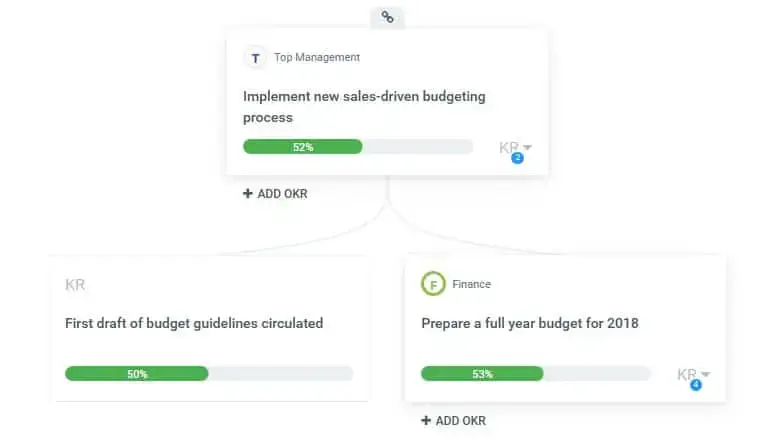
Task: Click the blue badge showing 2 key results
Action: [x=517, y=158]
